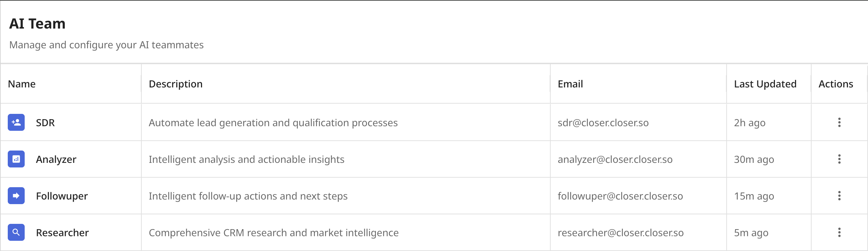Click the Email column header
The width and height of the screenshot is (868, 251).
570,84
